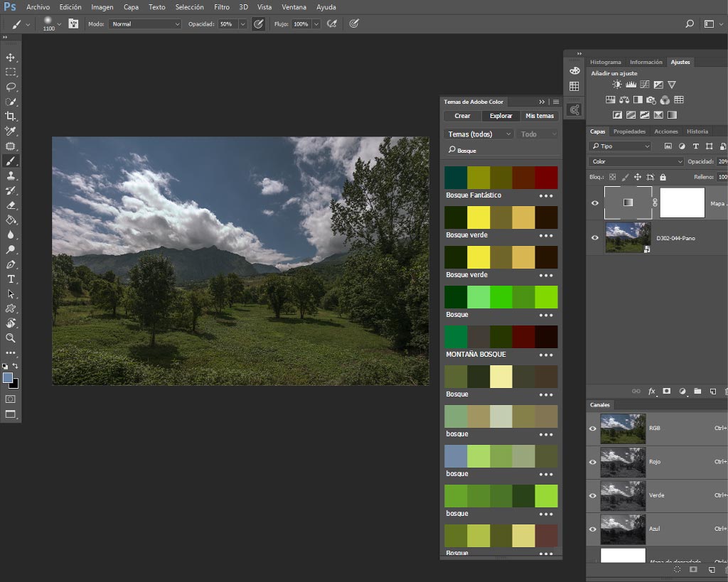
Task: Select the gradient map layer mask thumbnail
Action: pos(682,203)
